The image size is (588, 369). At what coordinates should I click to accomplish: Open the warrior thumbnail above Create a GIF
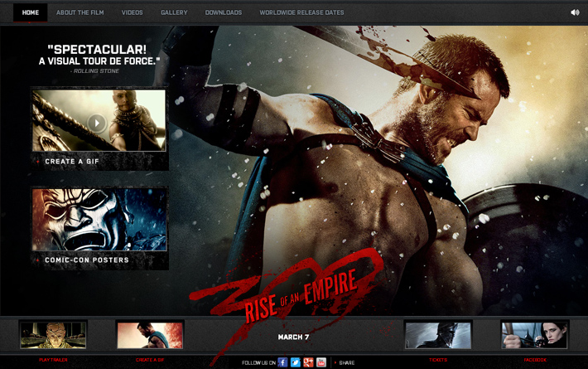click(x=150, y=335)
